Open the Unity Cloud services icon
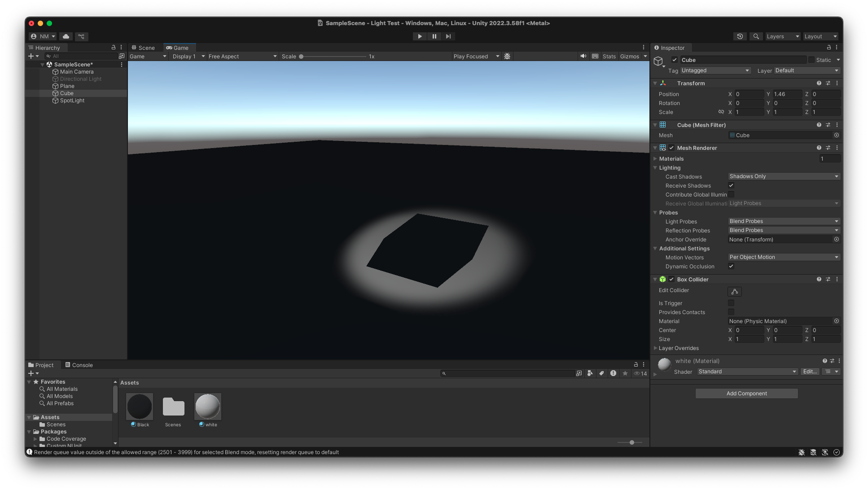This screenshot has height=490, width=868. (66, 36)
